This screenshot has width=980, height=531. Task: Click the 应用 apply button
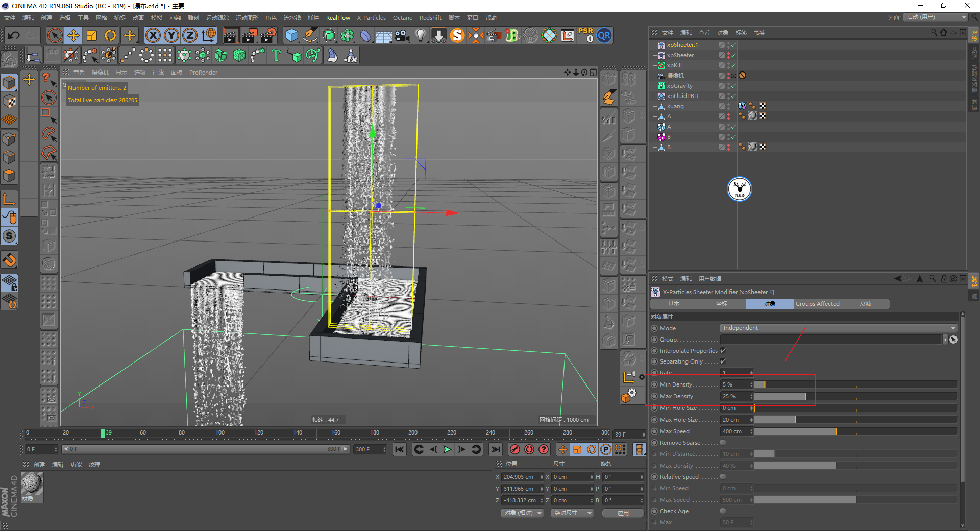pos(623,513)
